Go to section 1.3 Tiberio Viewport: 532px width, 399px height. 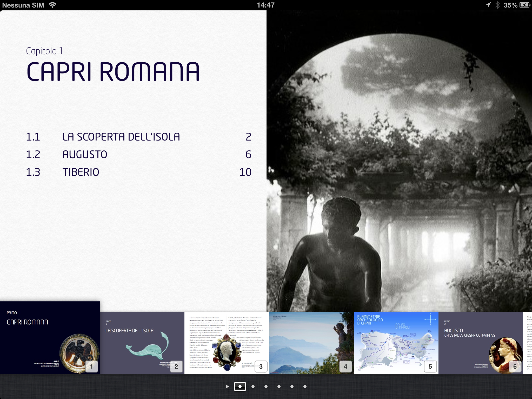81,172
